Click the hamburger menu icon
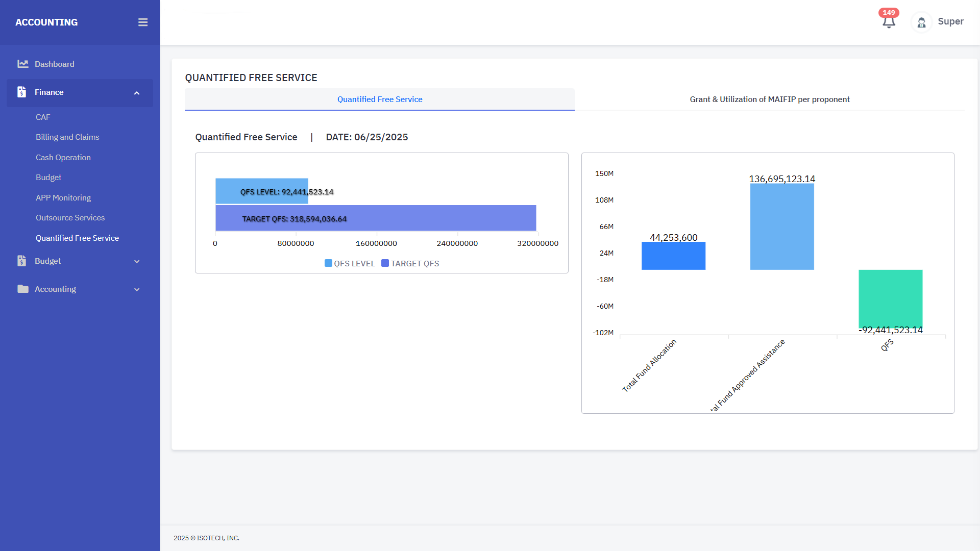Viewport: 980px width, 551px height. (x=143, y=22)
